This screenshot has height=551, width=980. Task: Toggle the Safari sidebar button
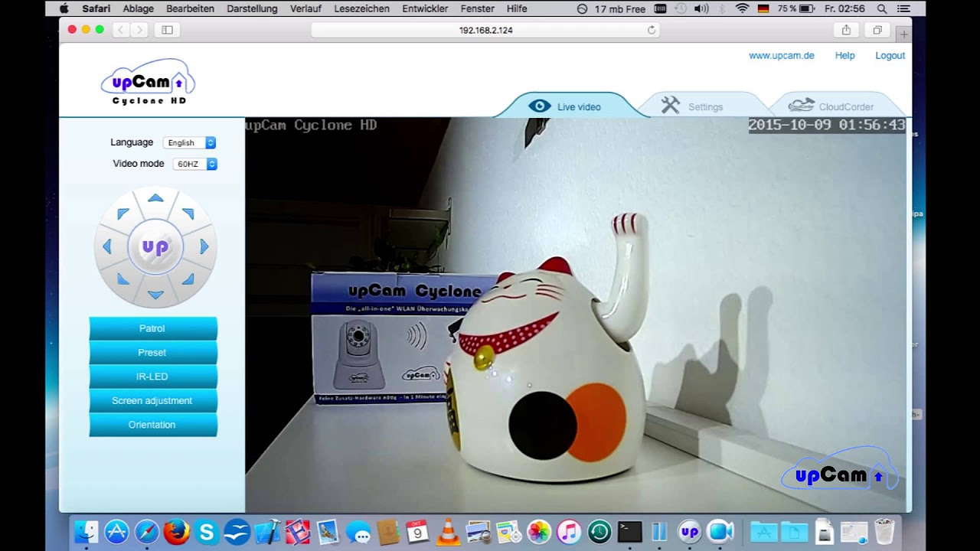(x=167, y=30)
